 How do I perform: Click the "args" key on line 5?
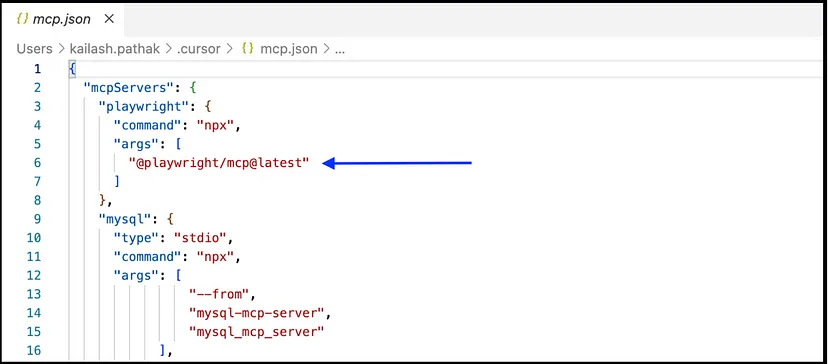[136, 144]
